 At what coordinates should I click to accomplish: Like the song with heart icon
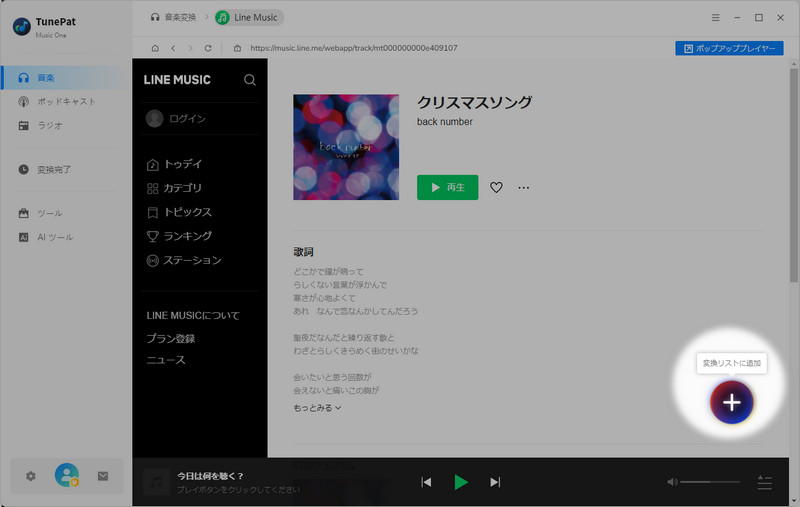click(496, 187)
